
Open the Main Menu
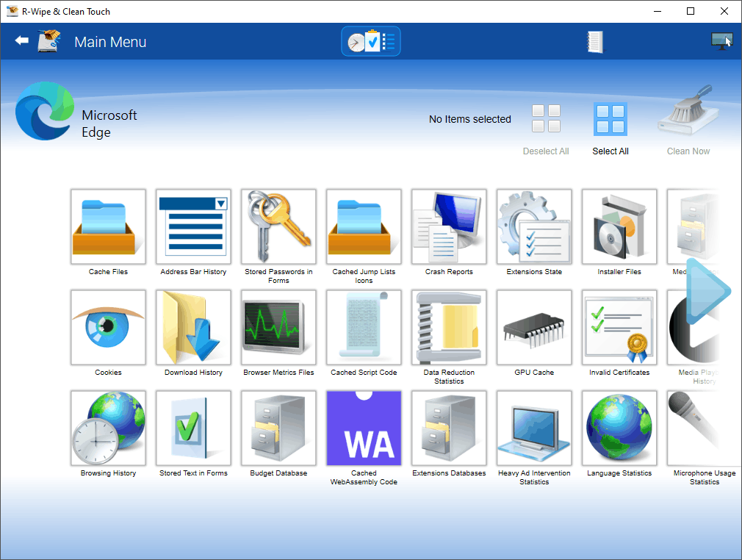110,42
